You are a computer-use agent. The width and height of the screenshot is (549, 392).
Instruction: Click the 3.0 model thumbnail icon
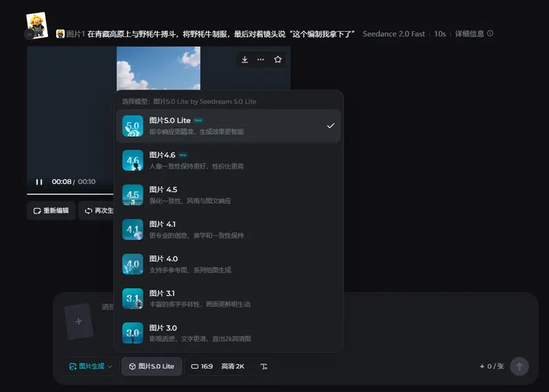click(x=132, y=333)
